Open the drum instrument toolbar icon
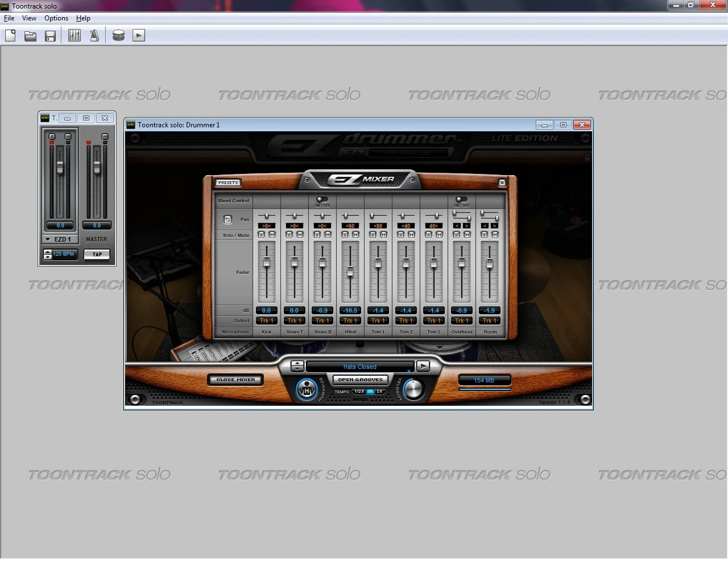The height and width of the screenshot is (582, 728). (118, 36)
